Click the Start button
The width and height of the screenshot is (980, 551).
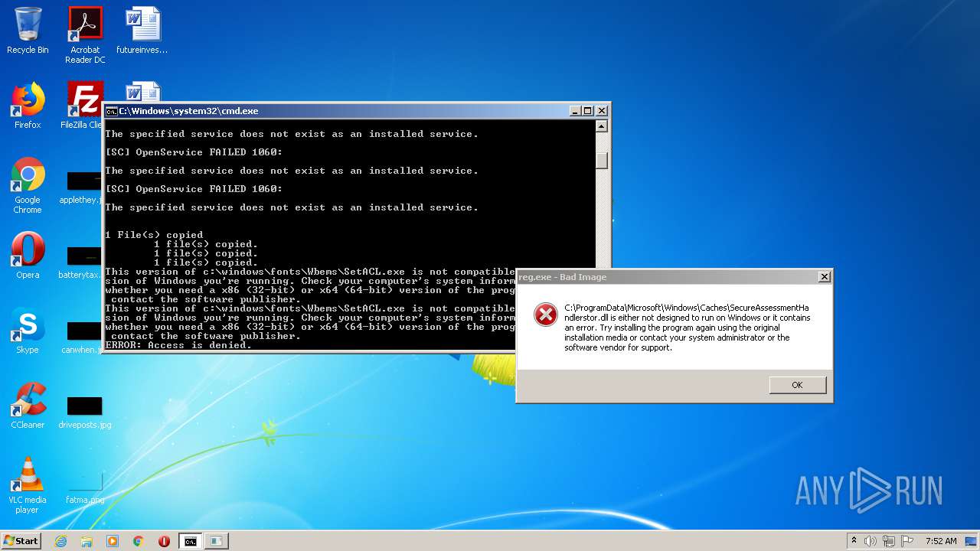pos(21,541)
